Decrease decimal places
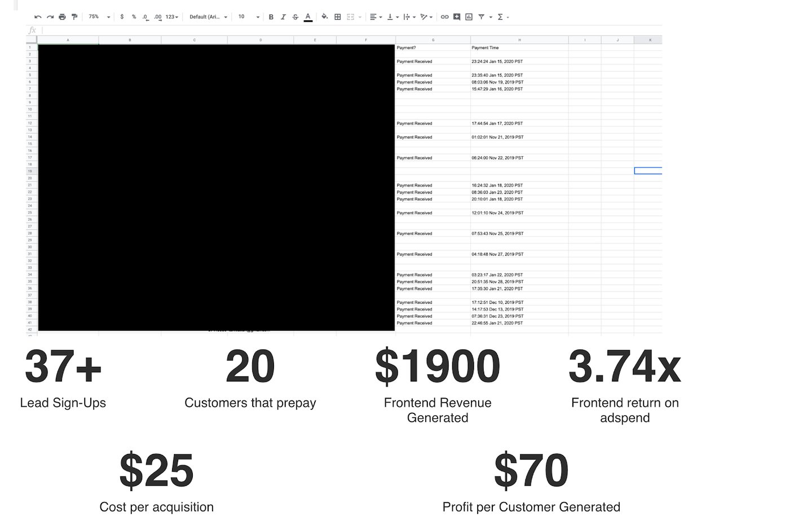The width and height of the screenshot is (812, 525). point(145,17)
